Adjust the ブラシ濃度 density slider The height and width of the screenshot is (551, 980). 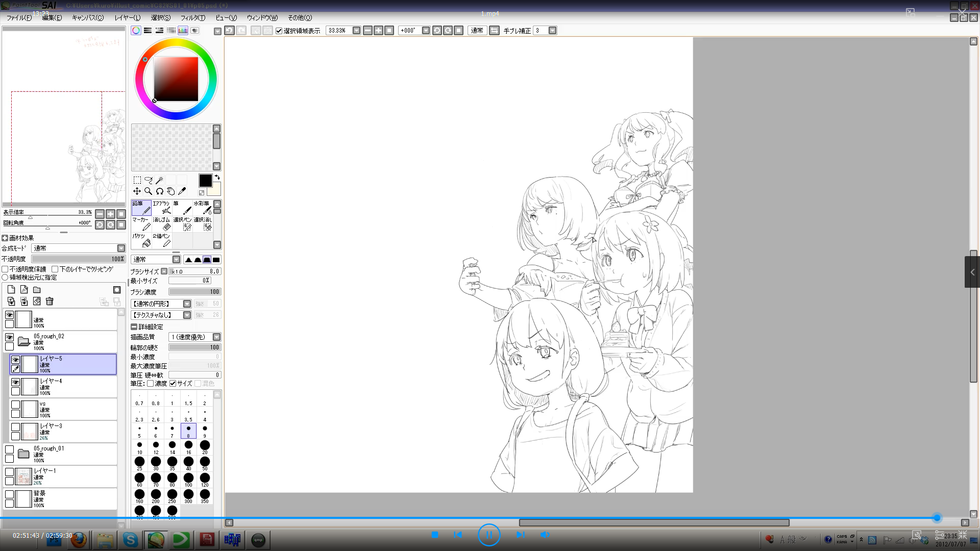[194, 292]
